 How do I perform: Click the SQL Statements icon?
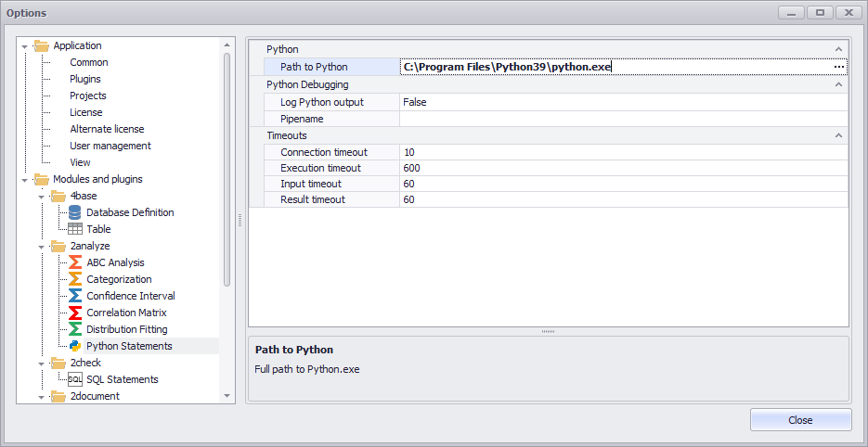pos(75,379)
